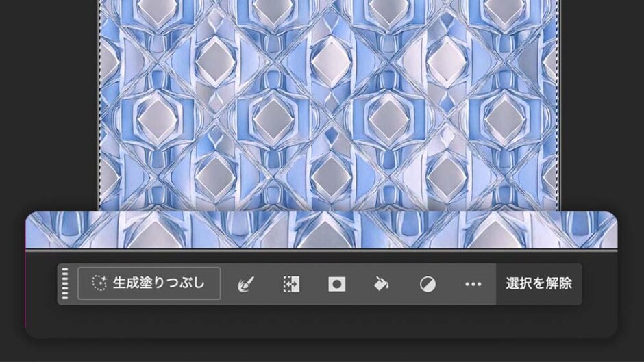Click the transform selection icon
The image size is (644, 362).
pyautogui.click(x=291, y=284)
